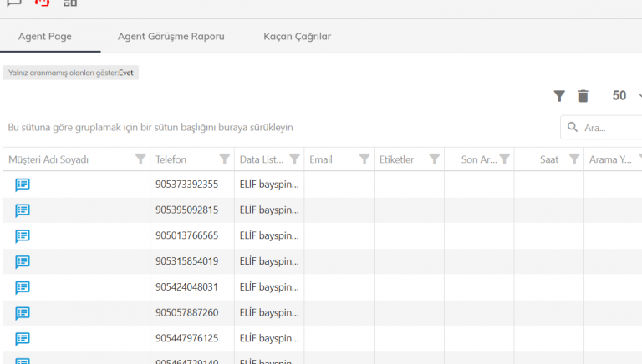Open the Agent Page tab
Image resolution: width=642 pixels, height=364 pixels.
point(45,36)
